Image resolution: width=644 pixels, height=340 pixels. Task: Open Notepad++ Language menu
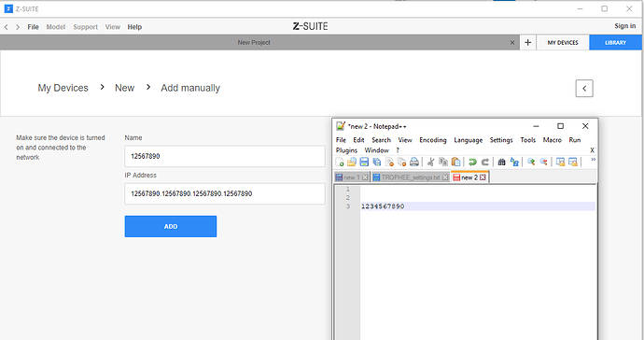[x=469, y=140]
